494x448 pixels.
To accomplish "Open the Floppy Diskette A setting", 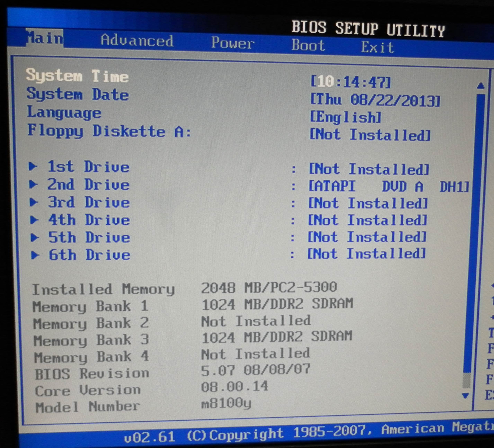I will pos(109,132).
